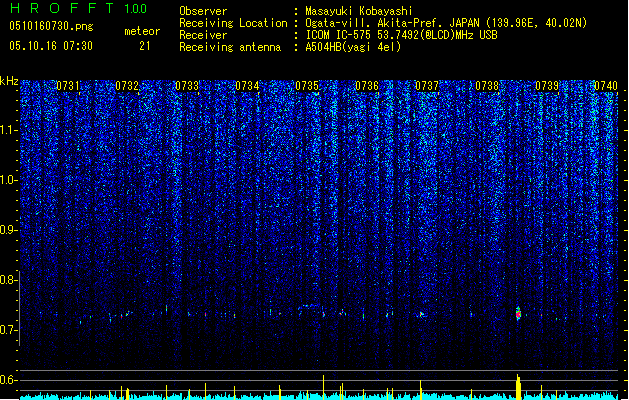The width and height of the screenshot is (629, 400).
Task: Click the 0738 time marker
Action: tap(487, 86)
